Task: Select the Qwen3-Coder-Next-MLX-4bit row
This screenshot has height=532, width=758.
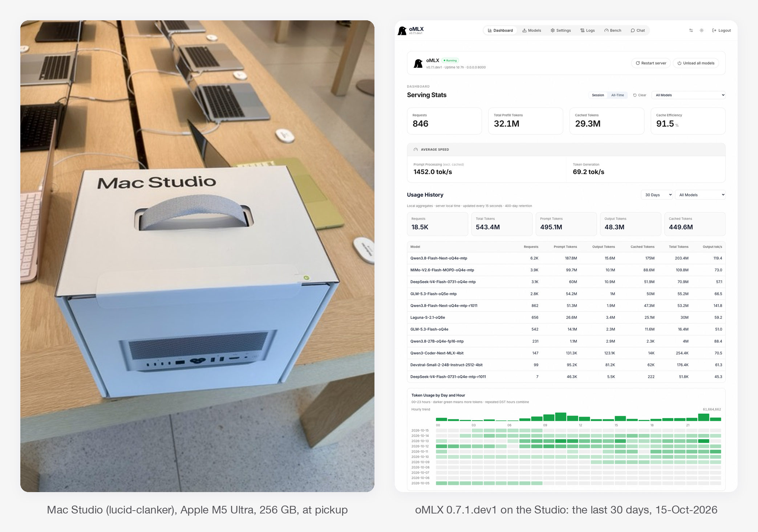Action: click(566, 353)
